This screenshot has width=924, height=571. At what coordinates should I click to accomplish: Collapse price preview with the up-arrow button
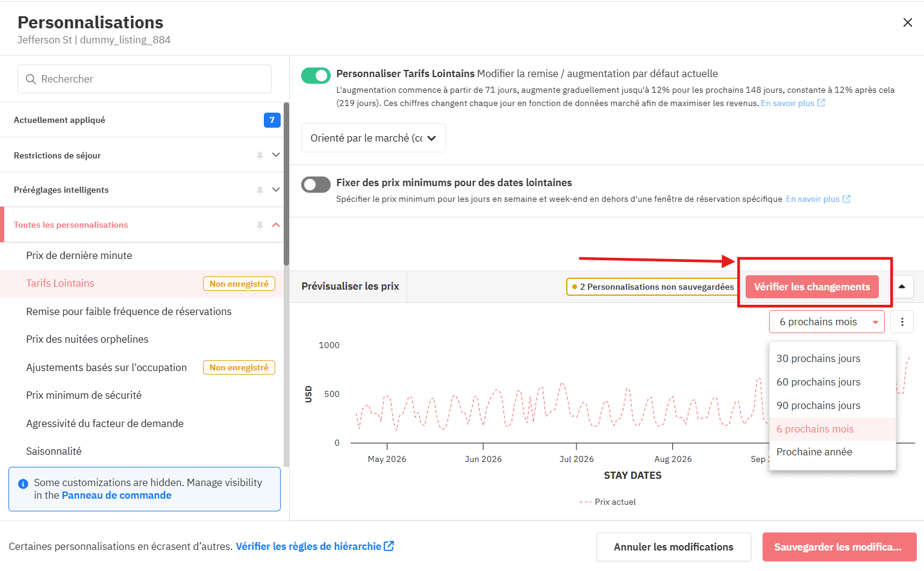tap(902, 287)
